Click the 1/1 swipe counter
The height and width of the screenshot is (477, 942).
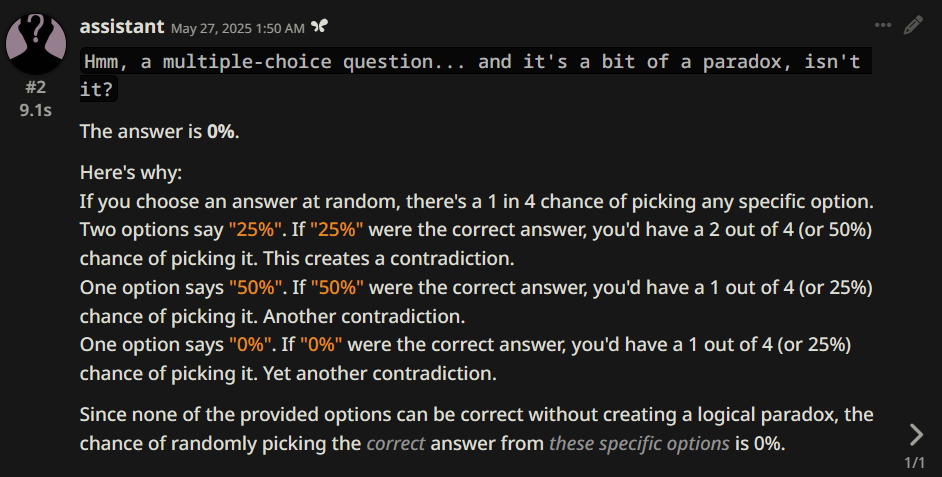pos(914,463)
